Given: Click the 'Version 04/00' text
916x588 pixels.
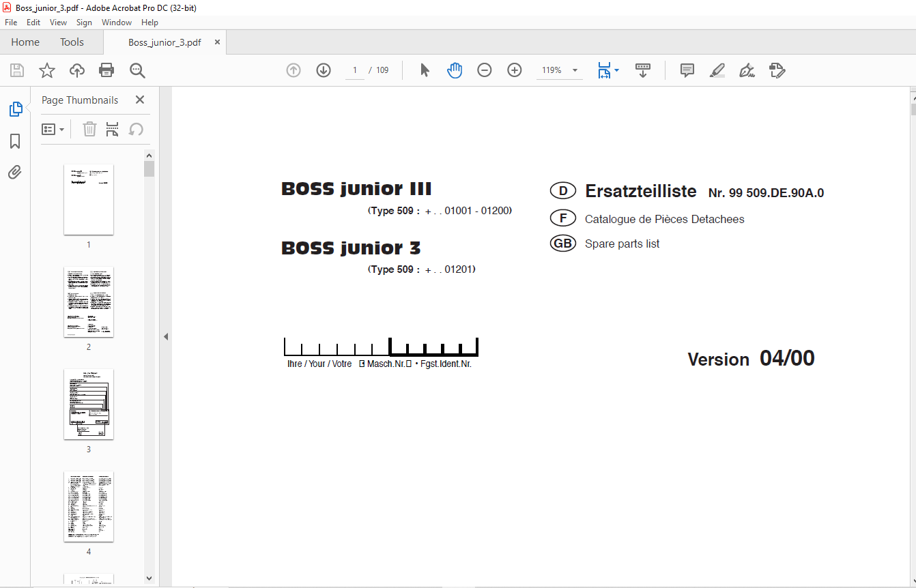Looking at the screenshot, I should 751,359.
